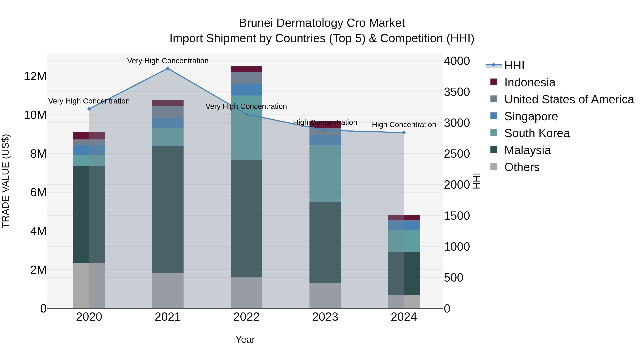Click the Indonesia maroon legend swatch
This screenshot has width=644, height=362.
pyautogui.click(x=494, y=82)
